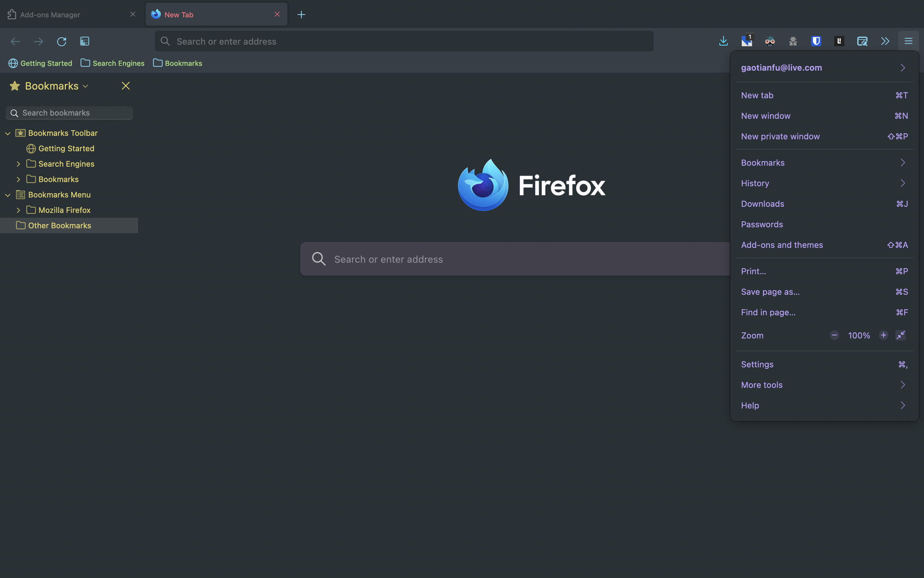Open Settings from the menu
The width and height of the screenshot is (924, 578).
[824, 365]
